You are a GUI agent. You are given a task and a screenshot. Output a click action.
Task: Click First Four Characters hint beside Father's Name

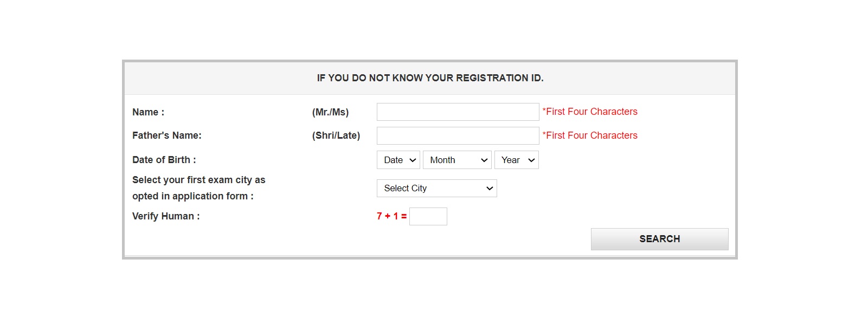pos(590,135)
